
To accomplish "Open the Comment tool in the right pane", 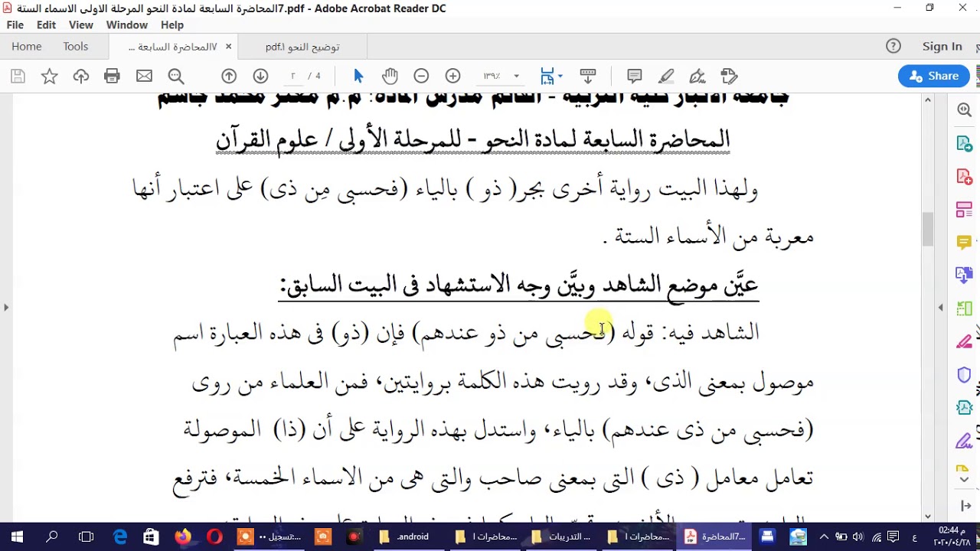I will (x=964, y=242).
